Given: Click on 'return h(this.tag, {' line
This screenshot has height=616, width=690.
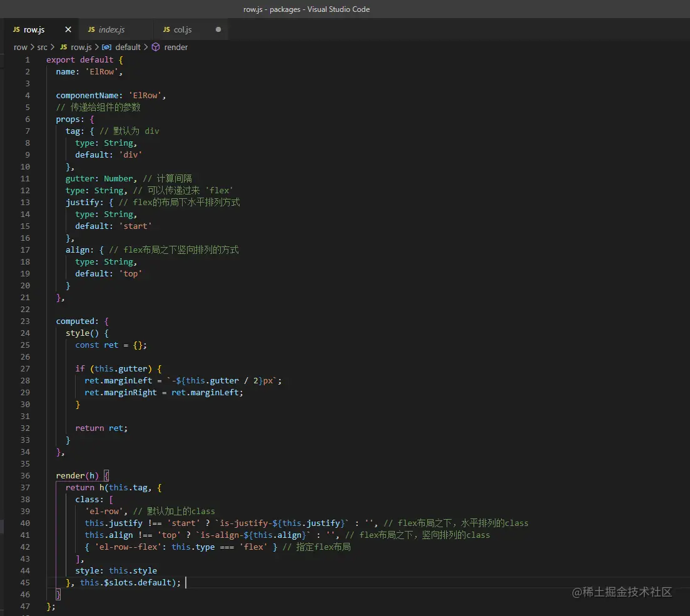Looking at the screenshot, I should pyautogui.click(x=113, y=488).
